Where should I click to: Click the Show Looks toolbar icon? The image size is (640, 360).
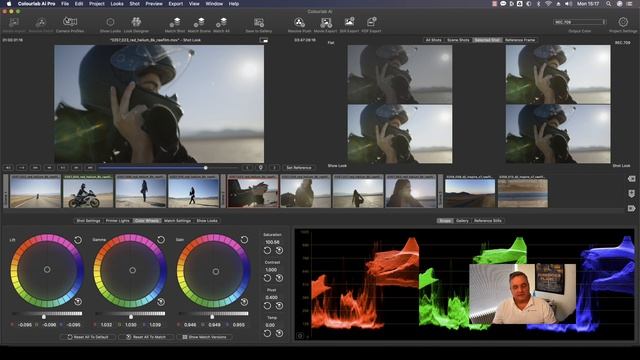click(110, 22)
